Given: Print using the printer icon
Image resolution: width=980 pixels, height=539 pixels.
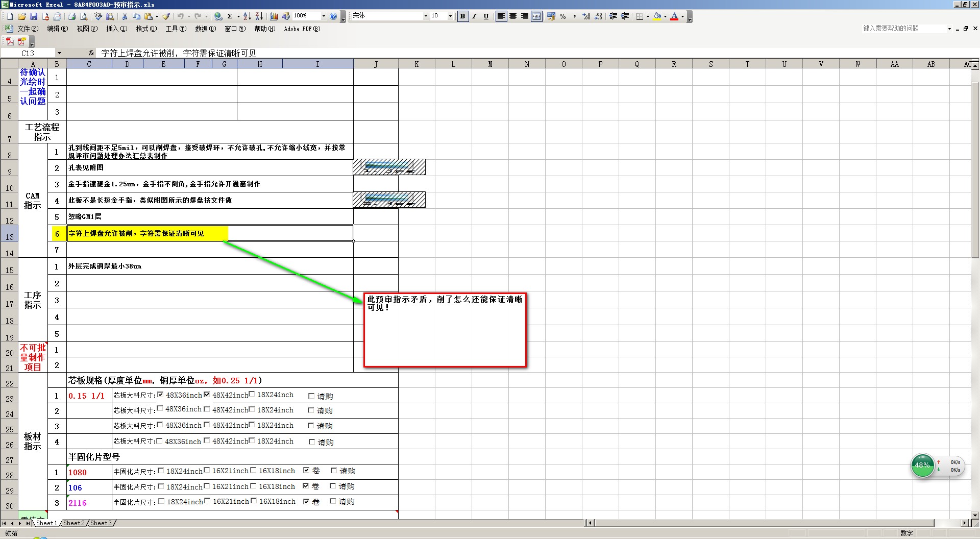Looking at the screenshot, I should [72, 16].
